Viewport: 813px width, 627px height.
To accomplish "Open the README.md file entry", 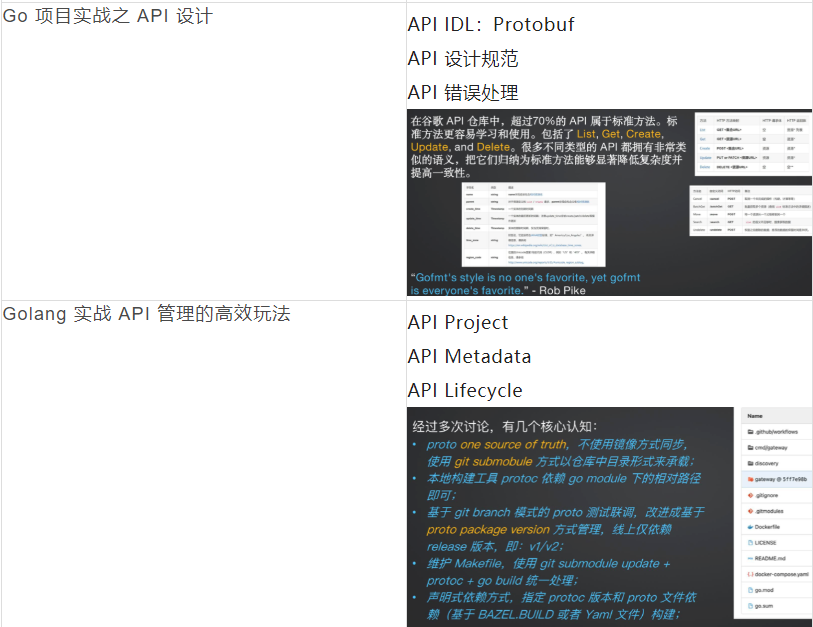I will coord(773,558).
